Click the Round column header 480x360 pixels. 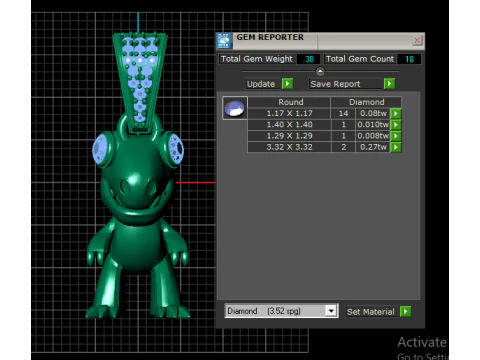[x=289, y=102]
